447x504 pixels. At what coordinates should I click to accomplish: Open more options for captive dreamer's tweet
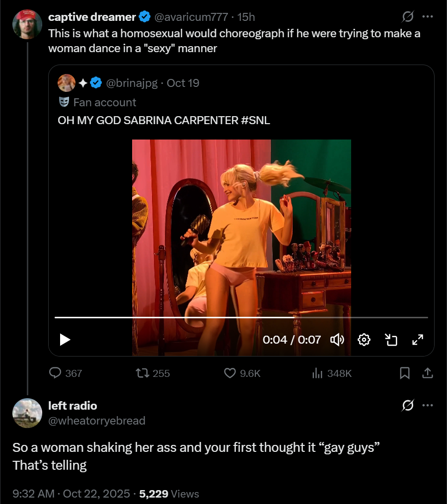coord(427,17)
